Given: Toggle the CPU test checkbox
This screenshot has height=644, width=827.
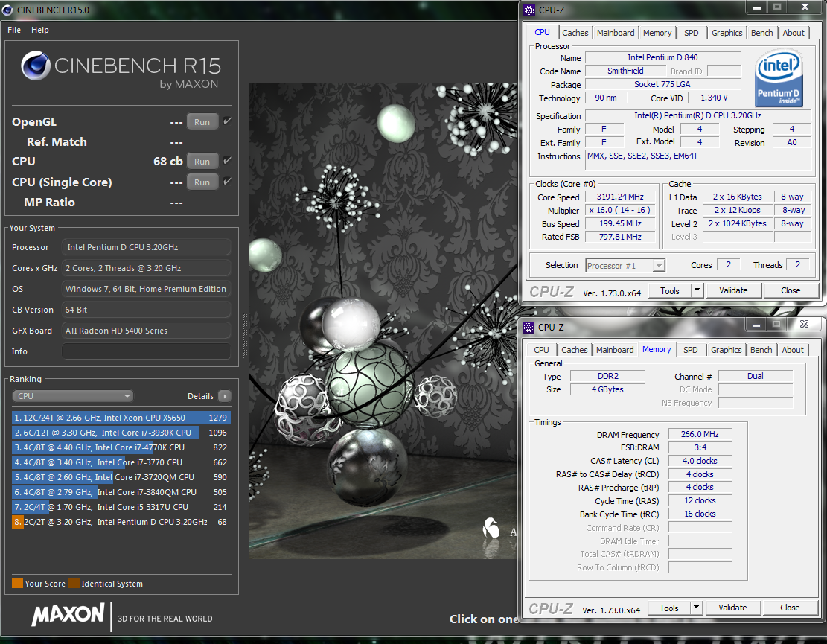Looking at the screenshot, I should [227, 161].
